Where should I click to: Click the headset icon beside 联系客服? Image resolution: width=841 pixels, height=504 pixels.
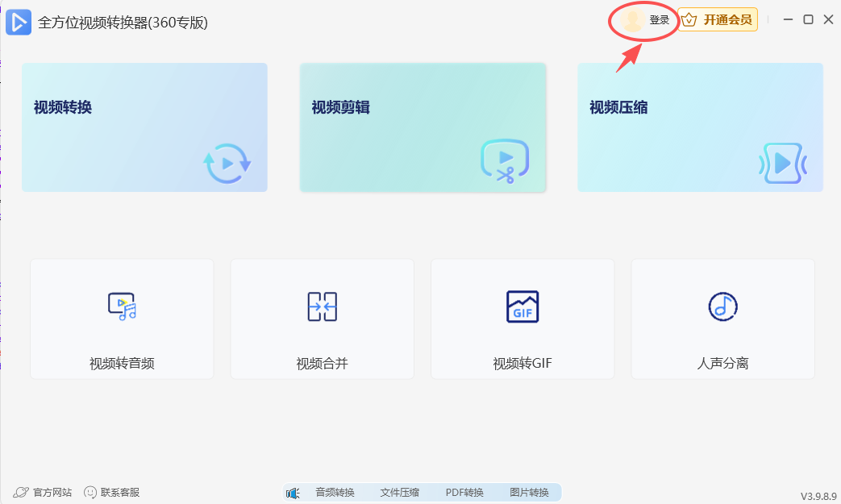click(90, 491)
